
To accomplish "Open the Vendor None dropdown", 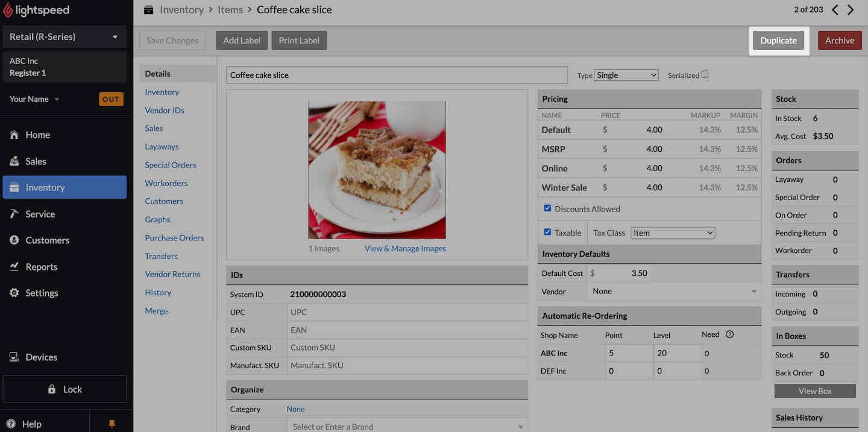I will point(674,291).
